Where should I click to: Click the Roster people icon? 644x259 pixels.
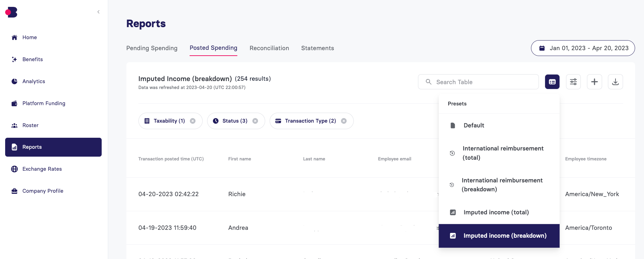click(14, 125)
